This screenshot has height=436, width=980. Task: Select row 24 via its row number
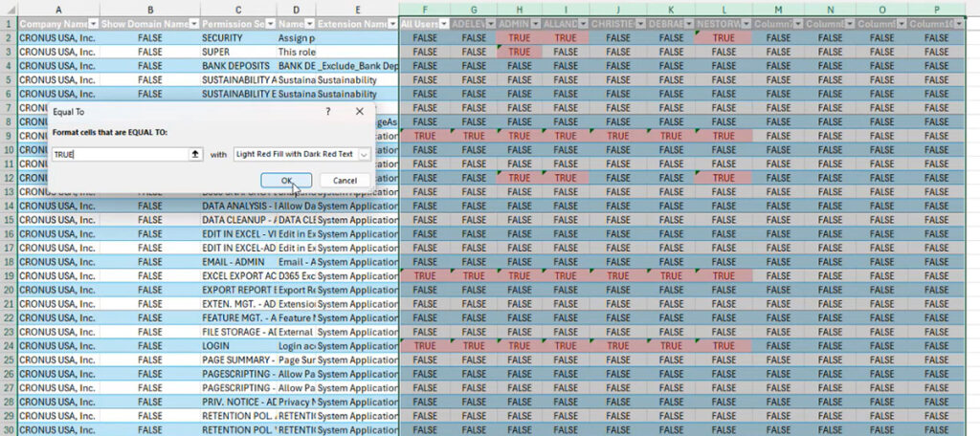(9, 346)
